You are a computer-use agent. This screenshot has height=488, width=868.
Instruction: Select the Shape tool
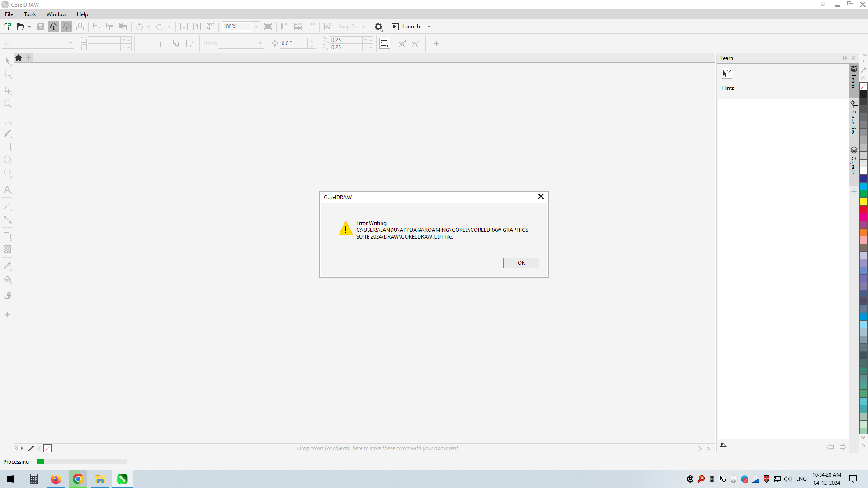[x=8, y=74]
